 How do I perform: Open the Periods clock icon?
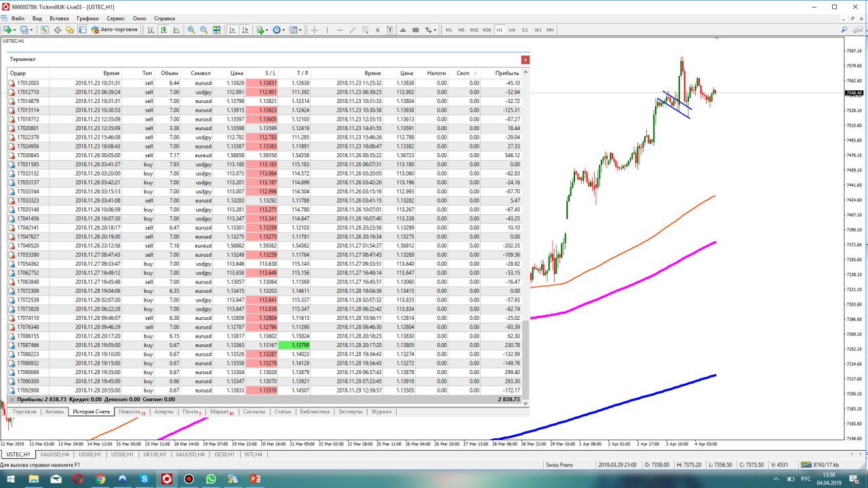(277, 30)
